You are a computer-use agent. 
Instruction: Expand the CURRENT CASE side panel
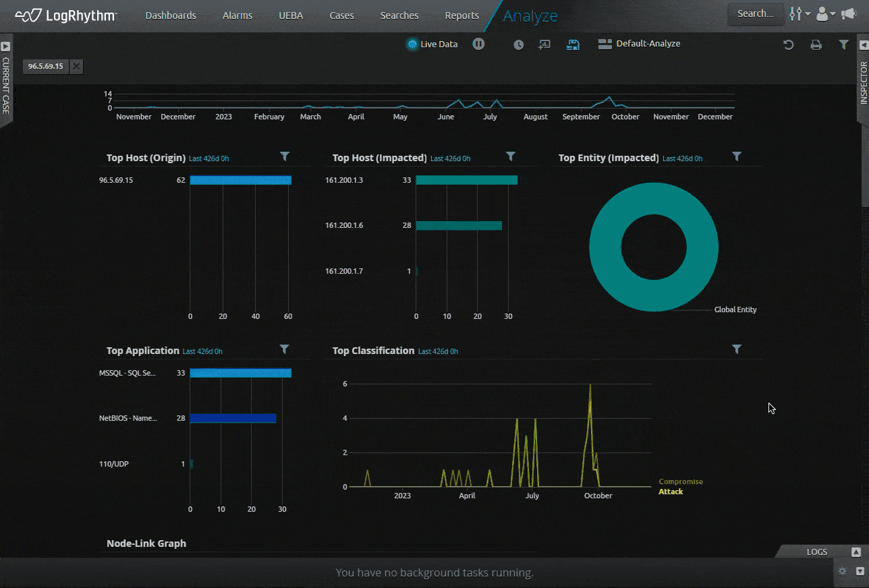tap(5, 46)
